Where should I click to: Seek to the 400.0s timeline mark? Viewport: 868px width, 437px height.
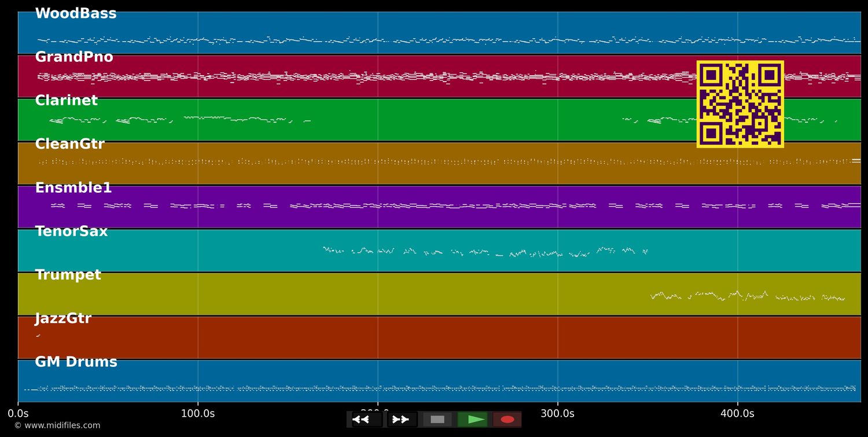pyautogui.click(x=737, y=413)
